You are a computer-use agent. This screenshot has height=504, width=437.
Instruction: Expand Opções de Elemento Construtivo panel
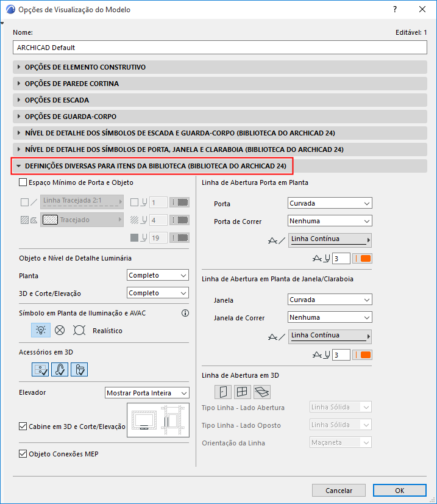pos(220,67)
